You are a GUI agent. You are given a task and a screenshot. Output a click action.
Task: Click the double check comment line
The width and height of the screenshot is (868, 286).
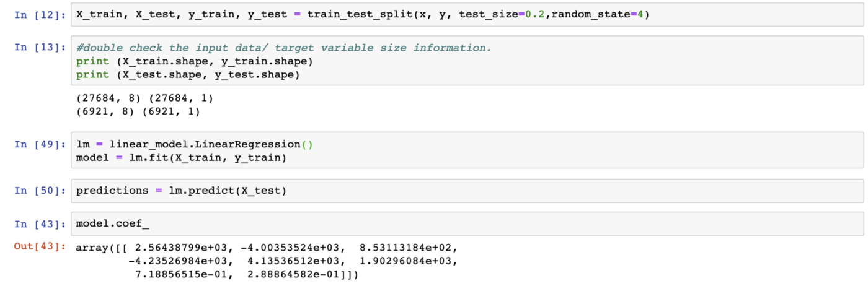tap(283, 48)
